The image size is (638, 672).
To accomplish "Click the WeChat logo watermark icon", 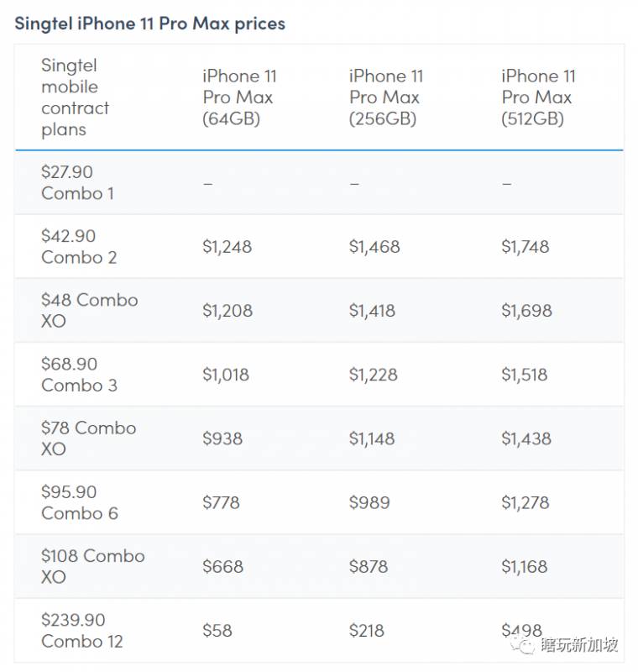I will coord(526,645).
